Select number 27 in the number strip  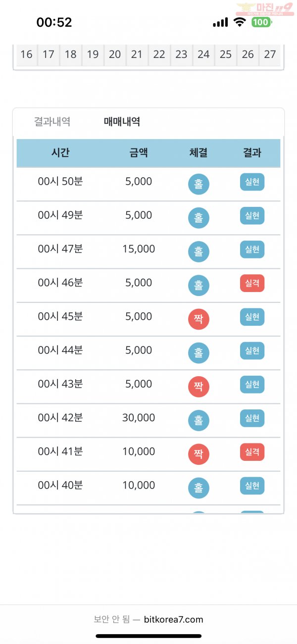tap(270, 54)
